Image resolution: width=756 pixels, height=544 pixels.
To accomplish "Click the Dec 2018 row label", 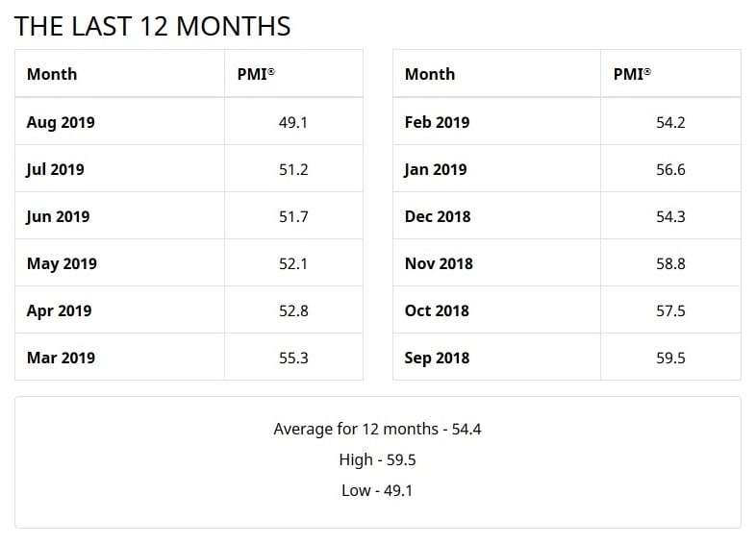I will click(438, 217).
